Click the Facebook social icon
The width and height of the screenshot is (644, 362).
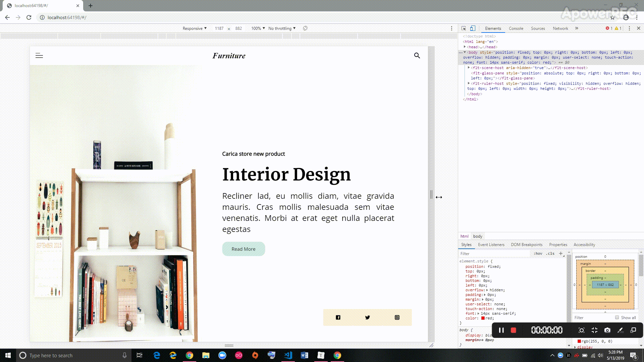point(338,317)
